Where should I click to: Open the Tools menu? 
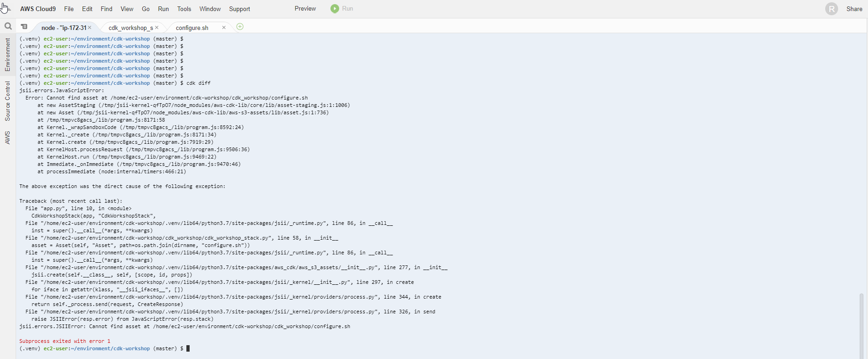coord(184,9)
